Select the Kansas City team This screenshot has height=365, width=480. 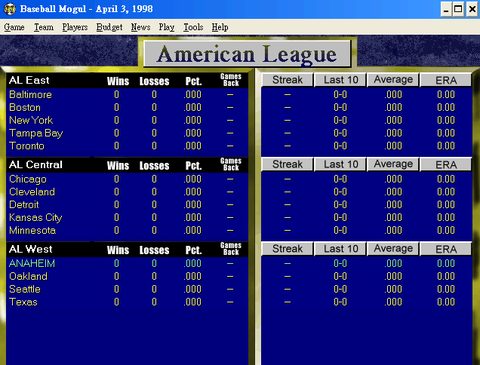click(x=36, y=218)
